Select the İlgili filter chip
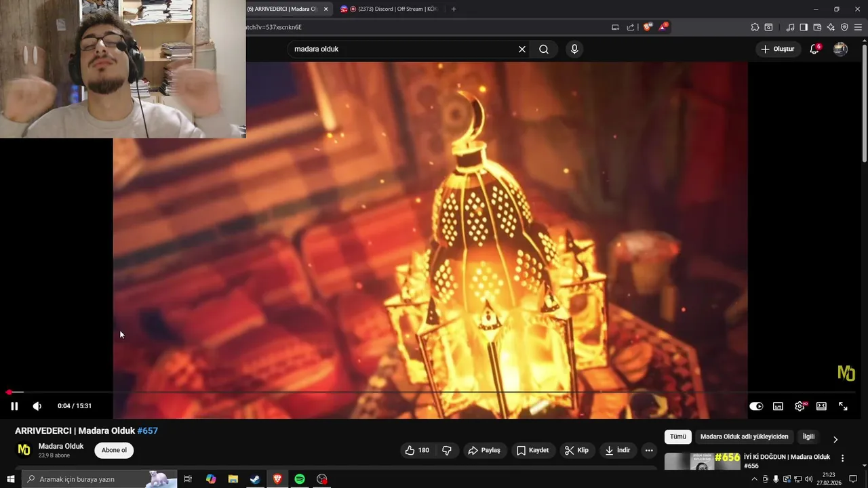This screenshot has width=868, height=488. coord(808,436)
